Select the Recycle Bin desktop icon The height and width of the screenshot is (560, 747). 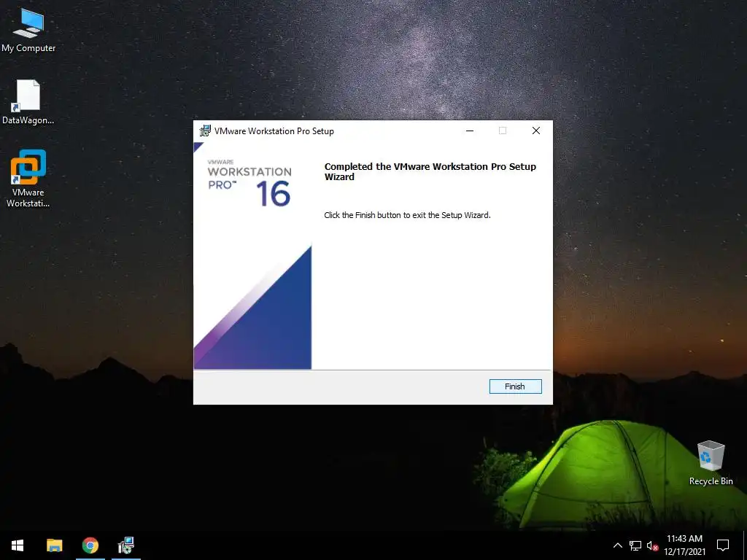[711, 463]
